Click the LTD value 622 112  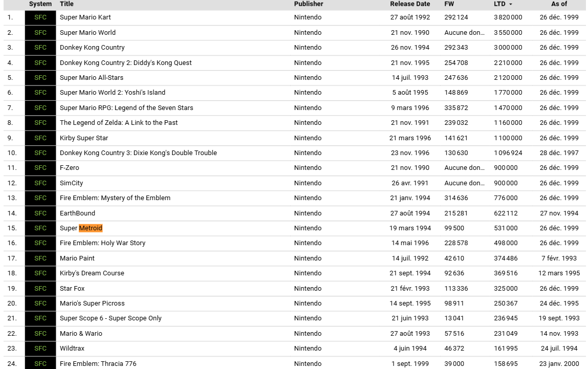point(506,213)
